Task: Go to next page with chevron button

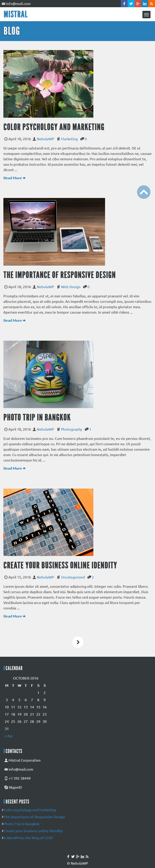Action: [78, 642]
